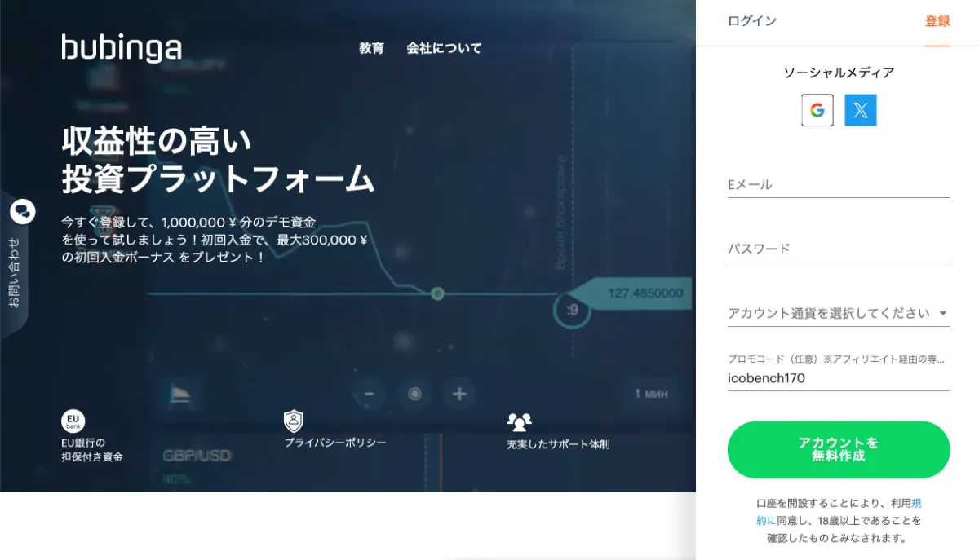Click the bubinga logo
Screen dimensions: 979x560
tap(121, 48)
